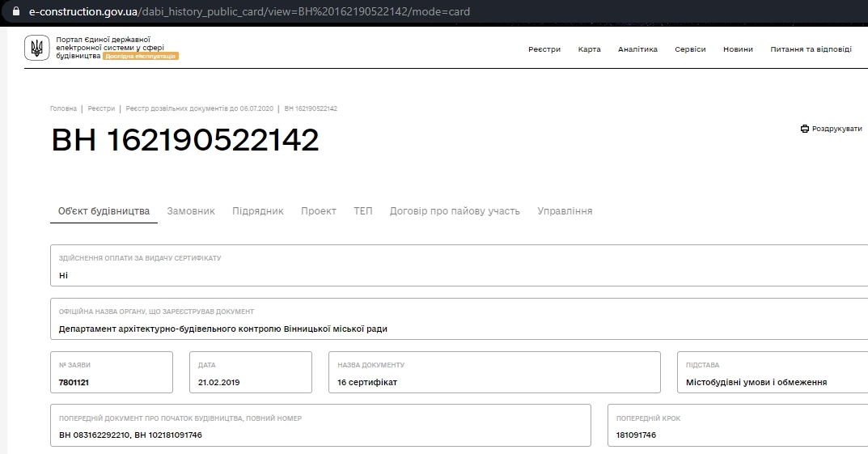Open Питання та відповіді page
This screenshot has height=454, width=868.
coord(811,49)
